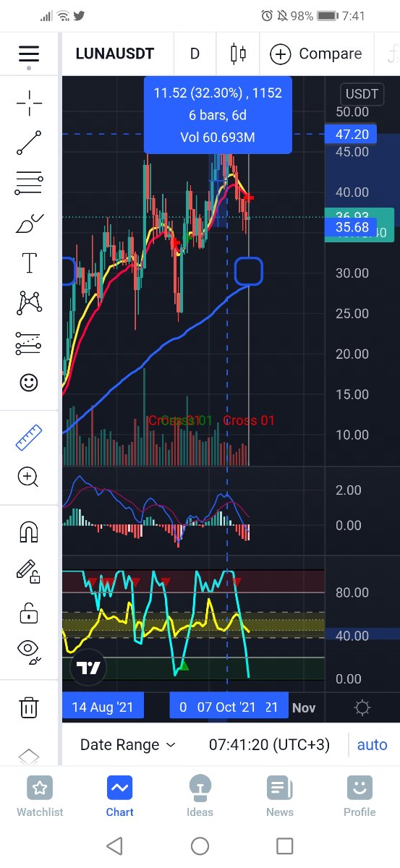Change the D timeframe interval

[x=195, y=54]
